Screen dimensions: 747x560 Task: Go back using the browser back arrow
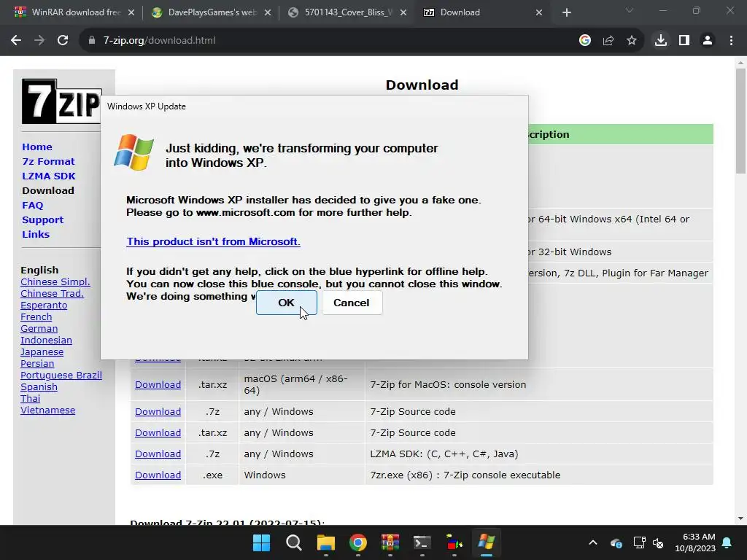16,41
